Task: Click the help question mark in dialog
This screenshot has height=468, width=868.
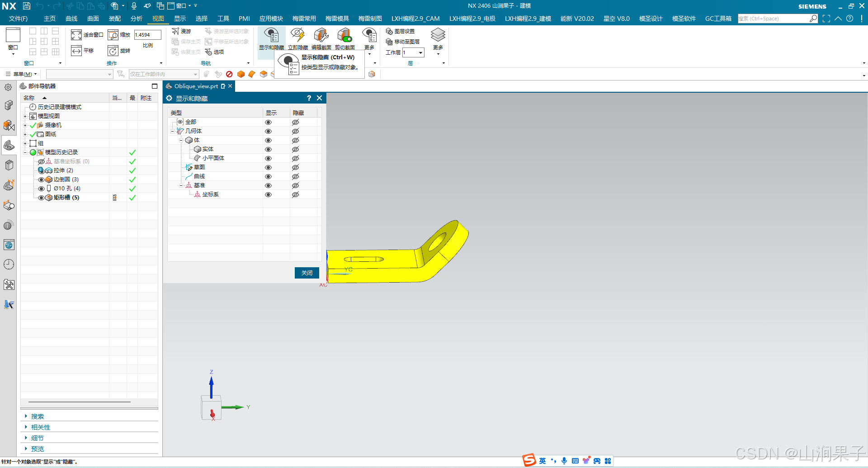Action: click(x=309, y=98)
